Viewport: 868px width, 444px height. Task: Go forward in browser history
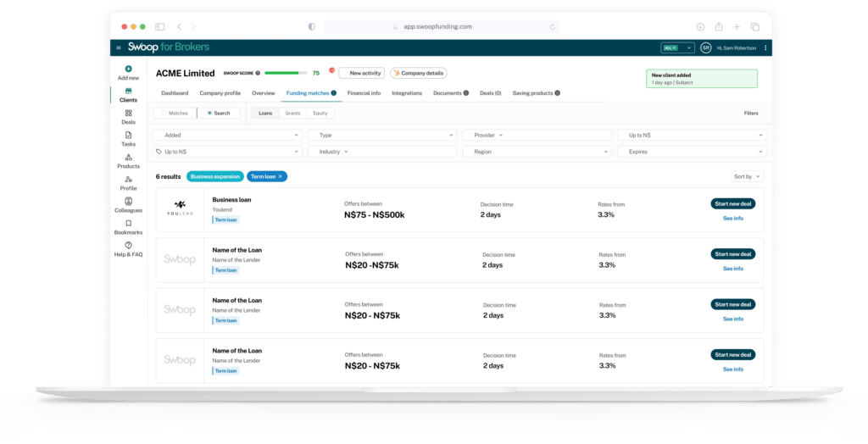pos(193,26)
